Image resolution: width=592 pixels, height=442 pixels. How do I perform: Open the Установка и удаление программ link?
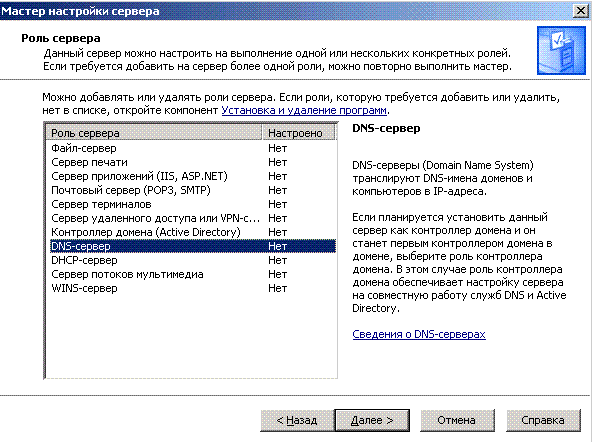tap(304, 110)
